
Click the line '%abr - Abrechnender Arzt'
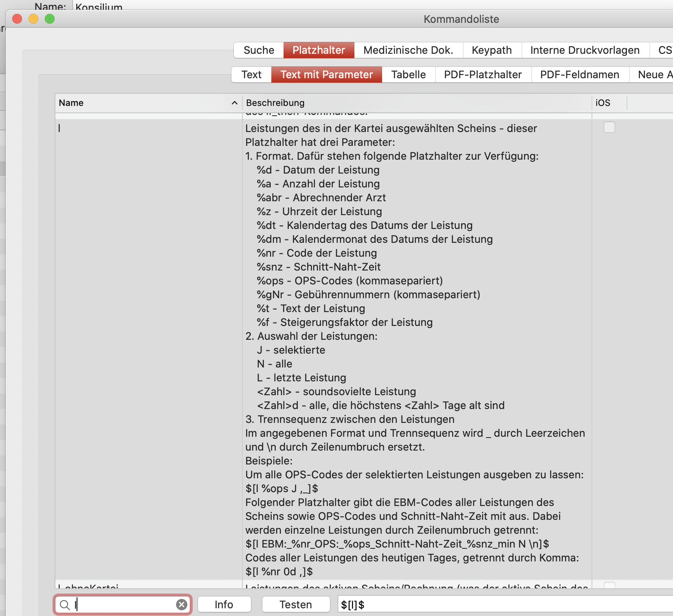(321, 198)
